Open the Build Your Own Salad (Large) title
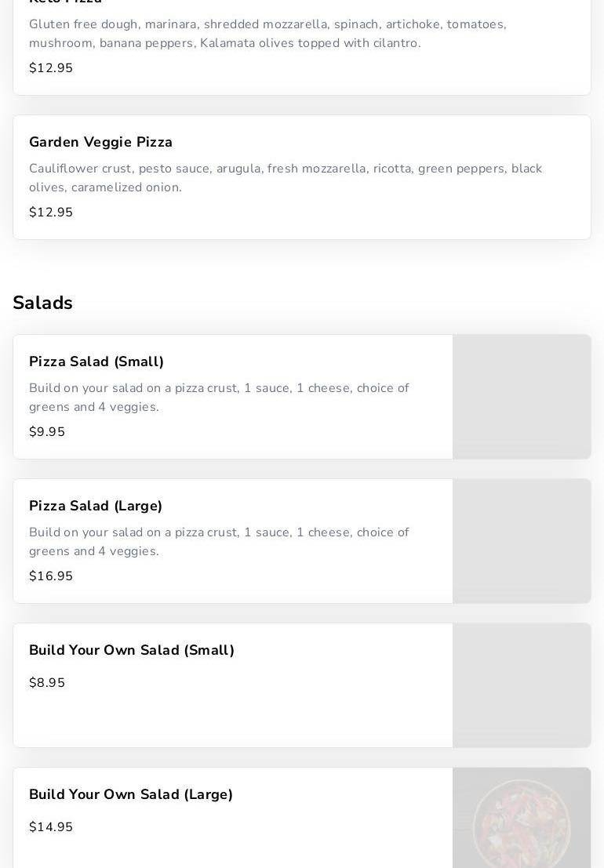The height and width of the screenshot is (868, 604). pos(131,794)
